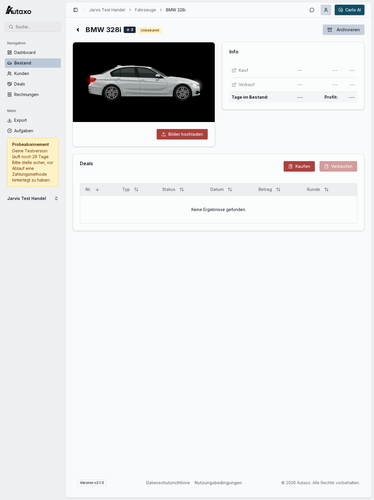Viewport: 374px width, 500px height.
Task: Go to Kunden section
Action: tap(33, 73)
